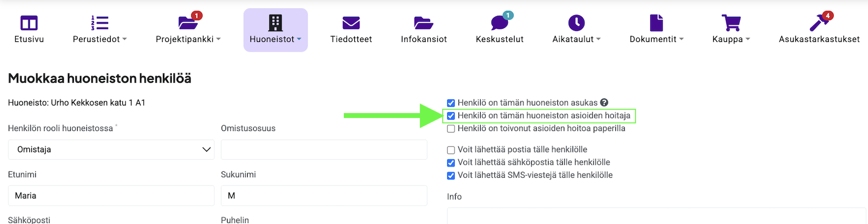The image size is (868, 224).
Task: Open Keskustelut chat bubble icon
Action: coord(499,23)
